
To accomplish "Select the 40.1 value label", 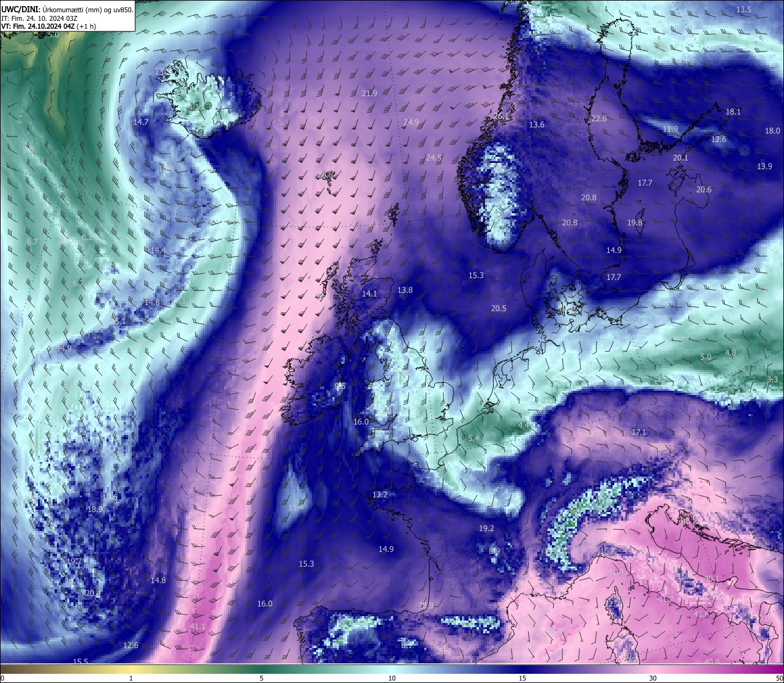I will [x=711, y=578].
